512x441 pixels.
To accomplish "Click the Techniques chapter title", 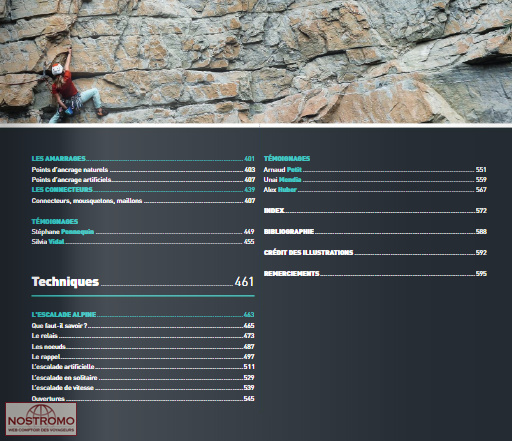I will pos(65,282).
